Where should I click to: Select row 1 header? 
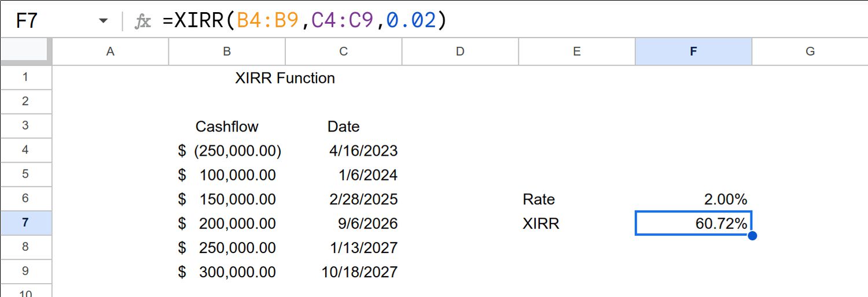[x=26, y=77]
